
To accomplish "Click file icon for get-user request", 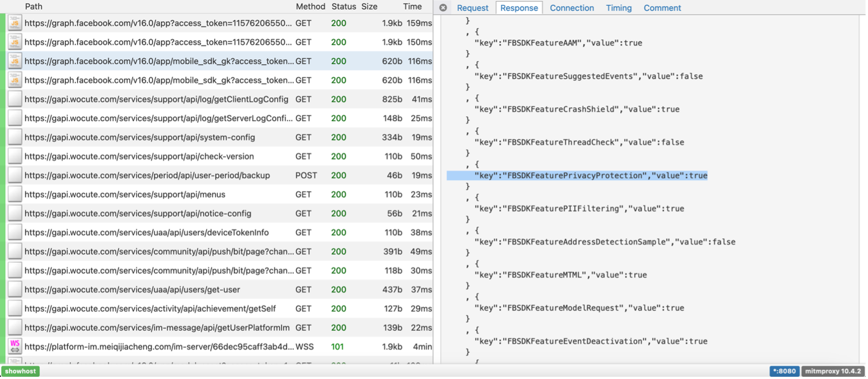I will (15, 290).
